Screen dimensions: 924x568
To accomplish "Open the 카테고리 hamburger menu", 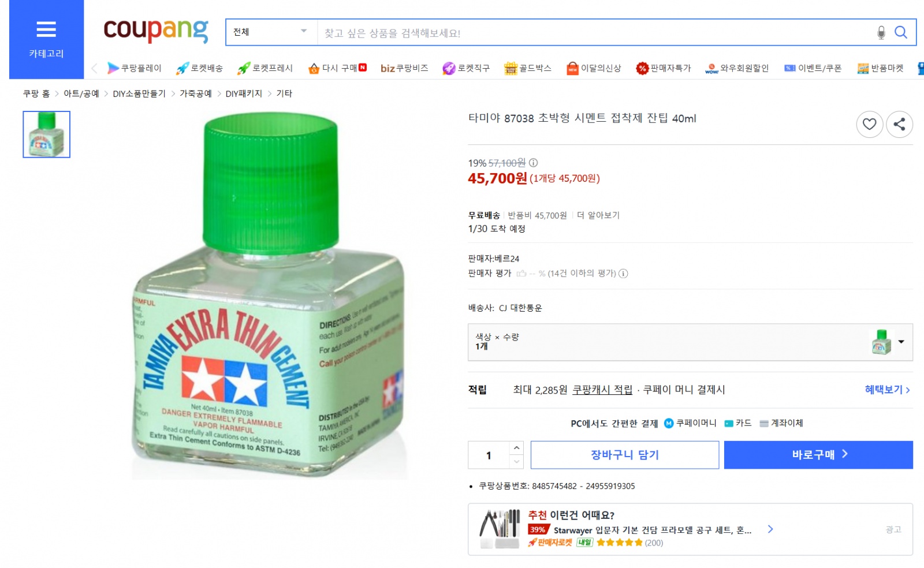I will click(46, 38).
